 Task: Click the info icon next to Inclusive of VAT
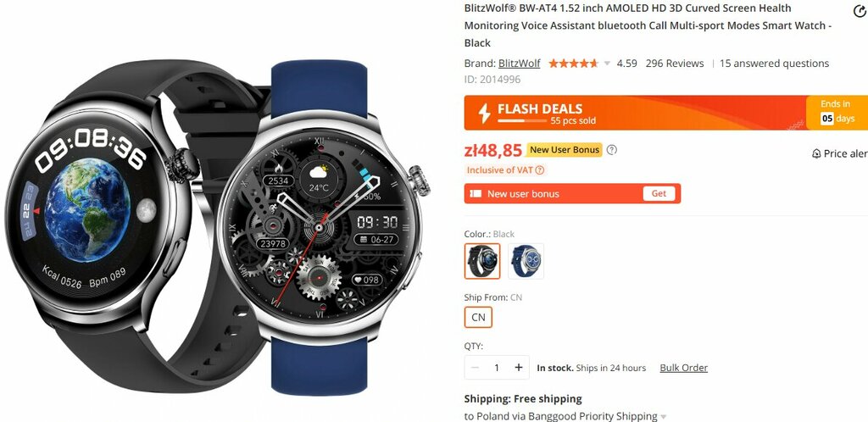click(x=540, y=170)
